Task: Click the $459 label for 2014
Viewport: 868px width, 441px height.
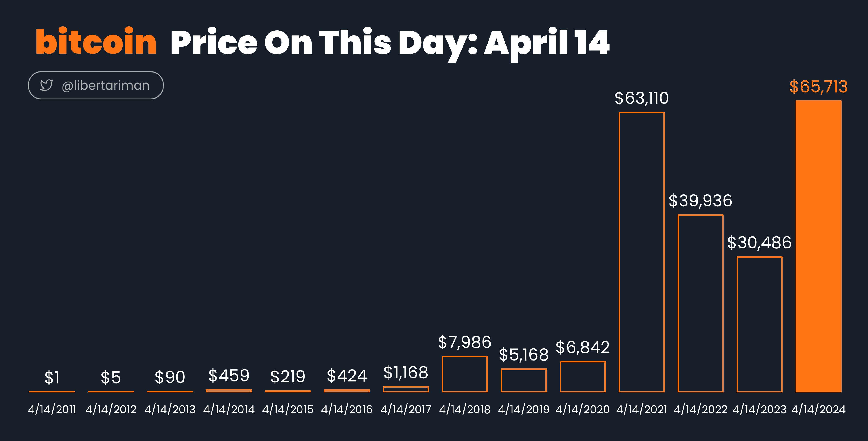Action: coord(229,376)
